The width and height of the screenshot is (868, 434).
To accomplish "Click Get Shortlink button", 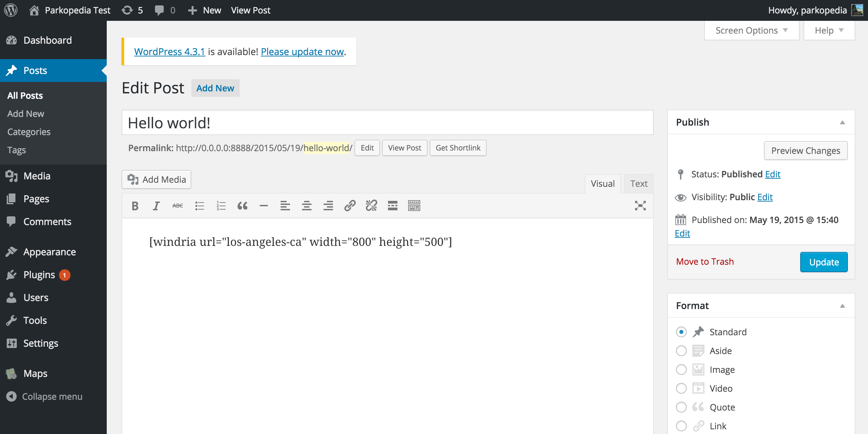I will point(458,148).
